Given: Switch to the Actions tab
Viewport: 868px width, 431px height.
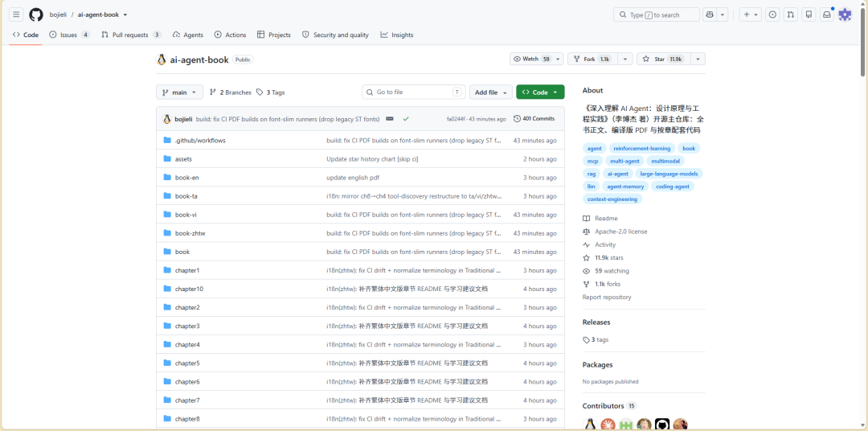Looking at the screenshot, I should pyautogui.click(x=231, y=35).
